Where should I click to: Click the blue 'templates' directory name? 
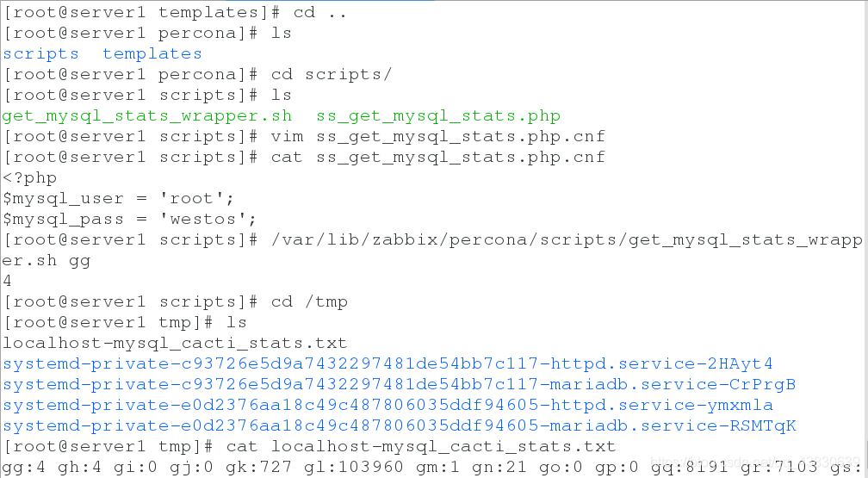[x=152, y=54]
